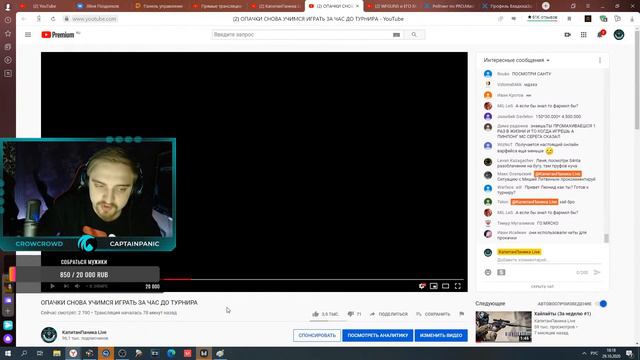Expand the Интересные сообщения chat filter
The width and height of the screenshot is (640, 360).
[516, 60]
